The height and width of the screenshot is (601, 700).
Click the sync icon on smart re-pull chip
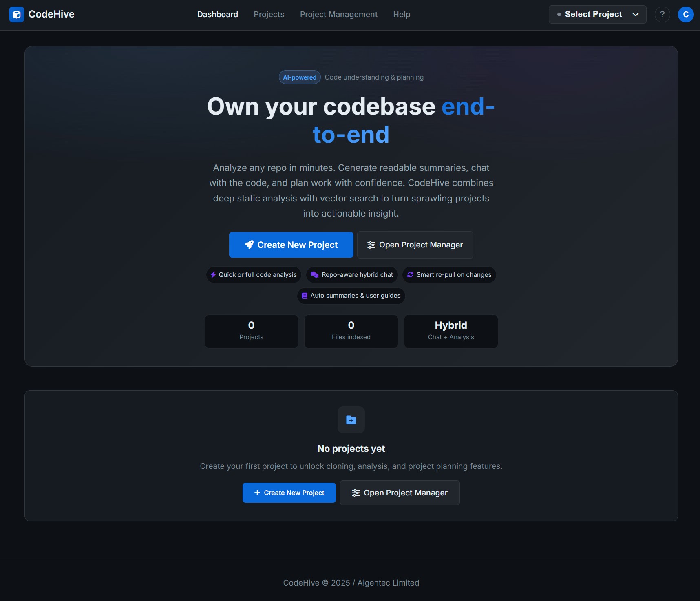coord(410,275)
